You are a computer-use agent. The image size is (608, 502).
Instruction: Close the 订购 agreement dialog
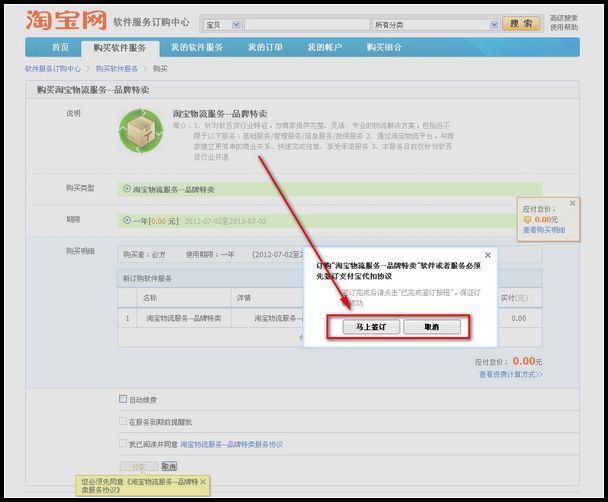point(488,255)
